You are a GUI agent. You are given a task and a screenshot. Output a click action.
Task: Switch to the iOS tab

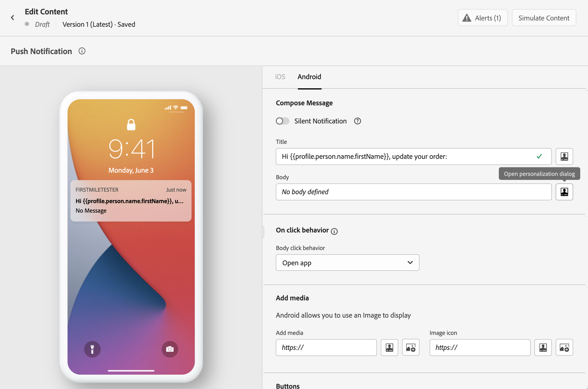coord(280,77)
